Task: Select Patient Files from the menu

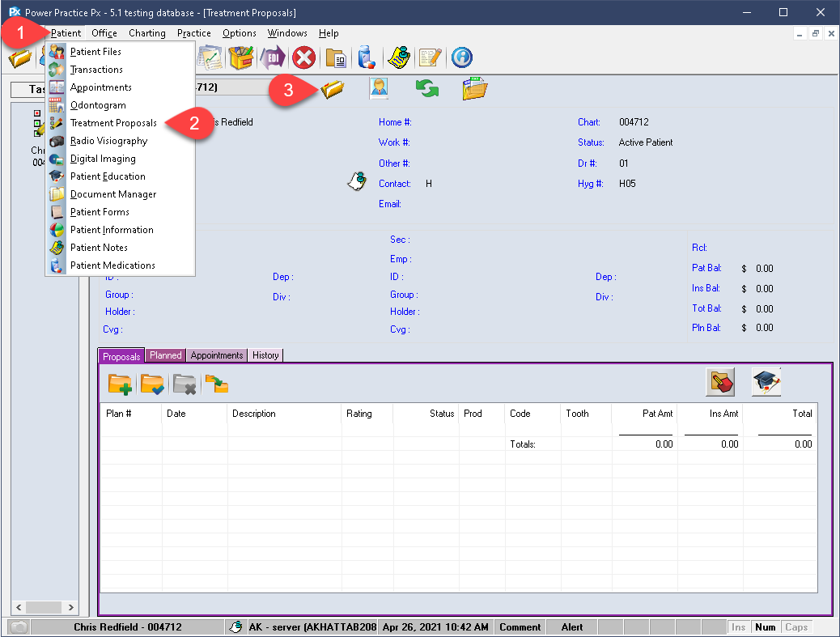Action: [120, 52]
